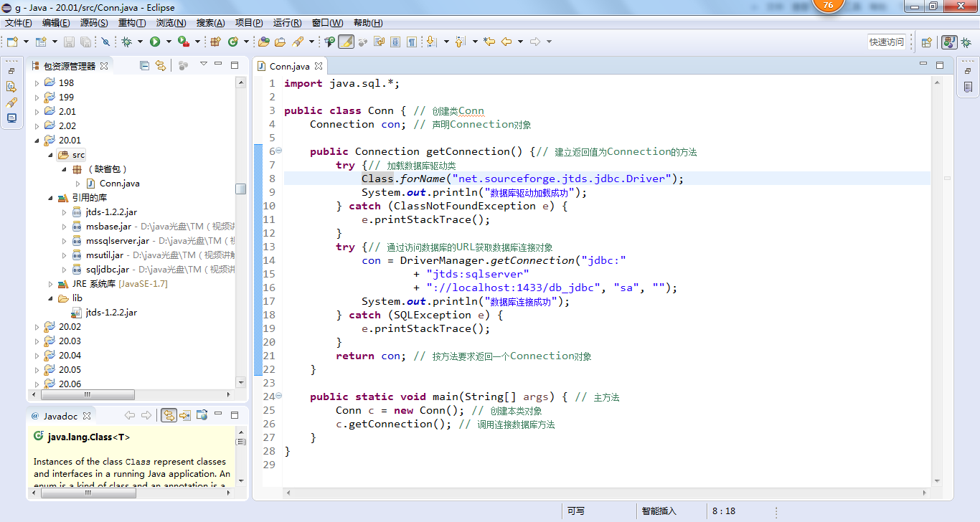Toggle fold marker on line 6
980x522 pixels.
pyautogui.click(x=279, y=151)
